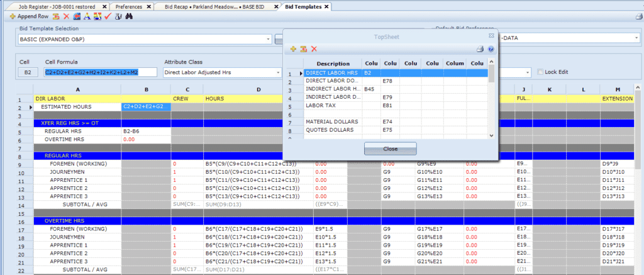Select the QUOTES DOLLARS row in TopSheet
The width and height of the screenshot is (644, 275).
[x=387, y=130]
